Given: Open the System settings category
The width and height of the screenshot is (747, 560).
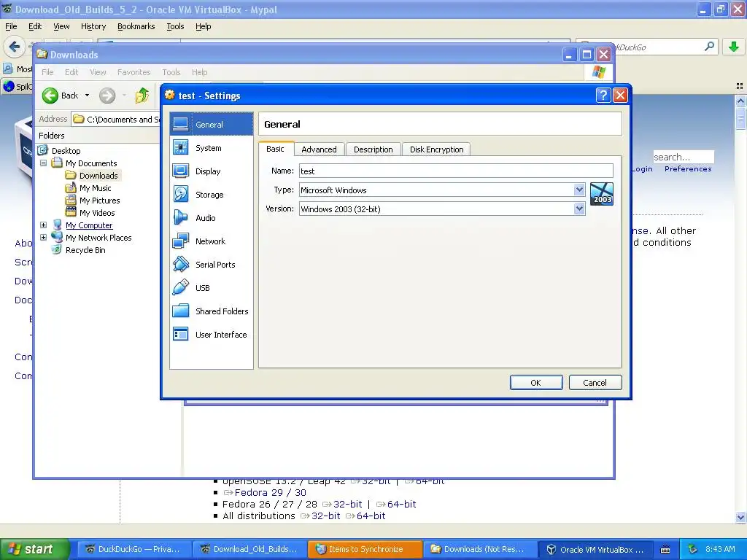Looking at the screenshot, I should (211, 148).
